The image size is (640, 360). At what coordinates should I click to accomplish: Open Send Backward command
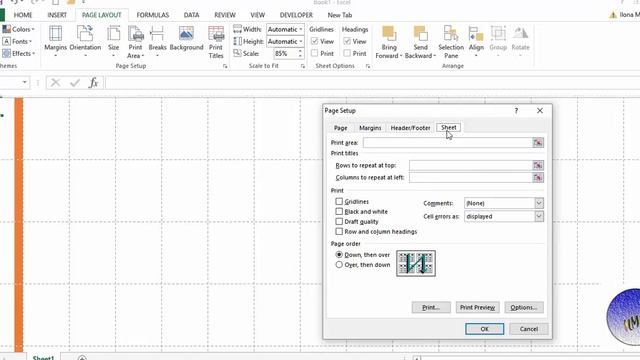(420, 42)
